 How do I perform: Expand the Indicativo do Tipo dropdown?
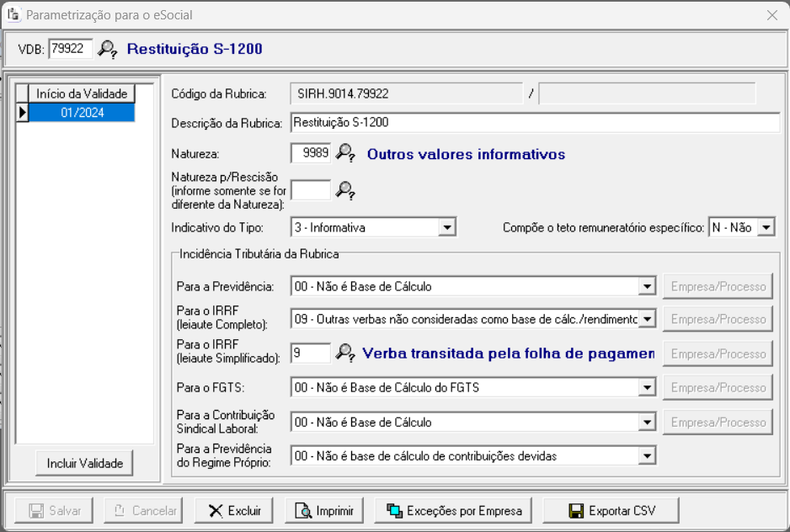click(448, 227)
